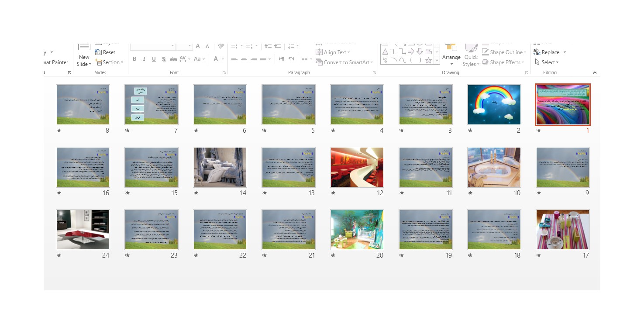The height and width of the screenshot is (334, 644).
Task: Open the Select menu
Action: [x=547, y=62]
